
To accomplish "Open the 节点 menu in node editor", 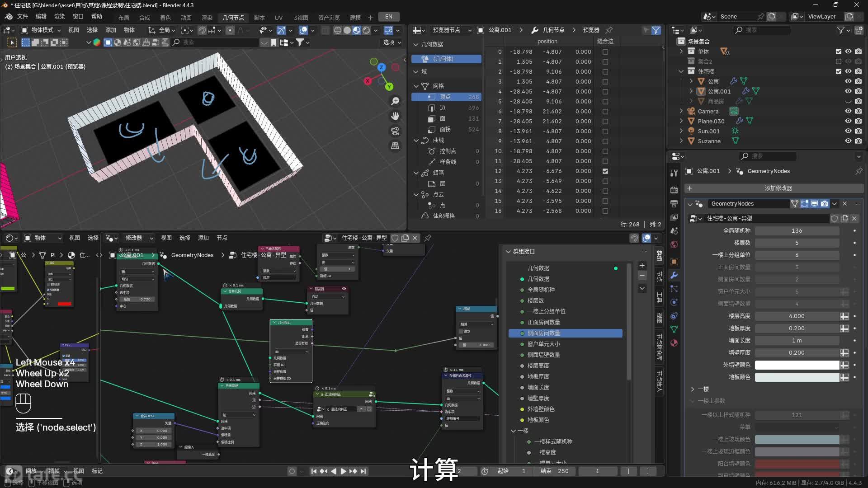I will 222,238.
